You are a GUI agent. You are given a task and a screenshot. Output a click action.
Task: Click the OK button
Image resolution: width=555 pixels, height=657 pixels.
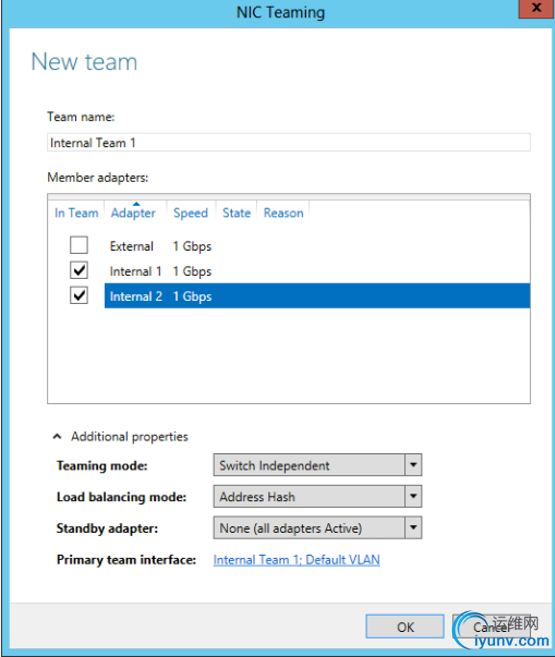405,627
